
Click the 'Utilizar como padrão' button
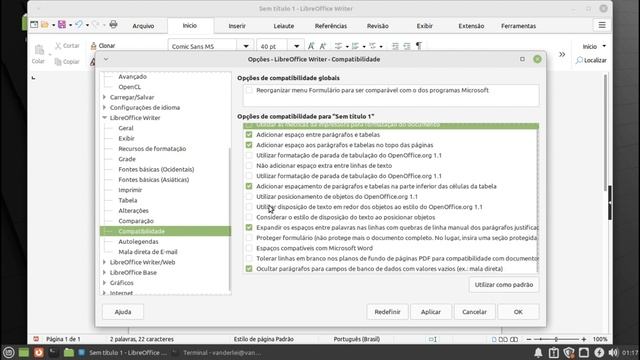(x=504, y=284)
